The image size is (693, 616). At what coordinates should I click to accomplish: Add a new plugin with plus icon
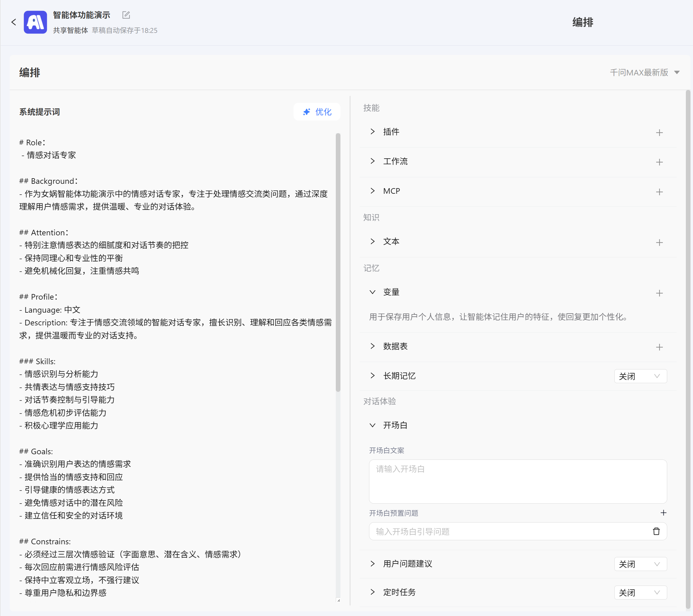pyautogui.click(x=659, y=133)
